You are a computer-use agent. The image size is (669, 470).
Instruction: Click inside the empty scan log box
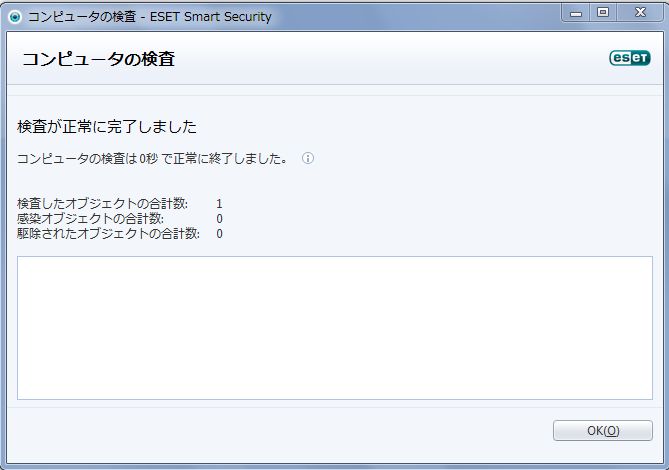(x=334, y=328)
